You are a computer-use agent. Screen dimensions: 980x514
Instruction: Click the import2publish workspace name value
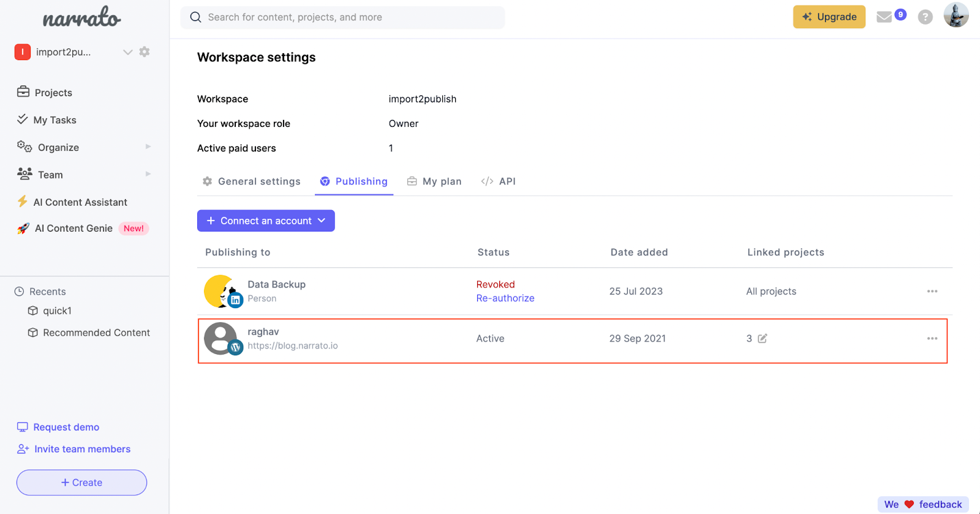423,99
